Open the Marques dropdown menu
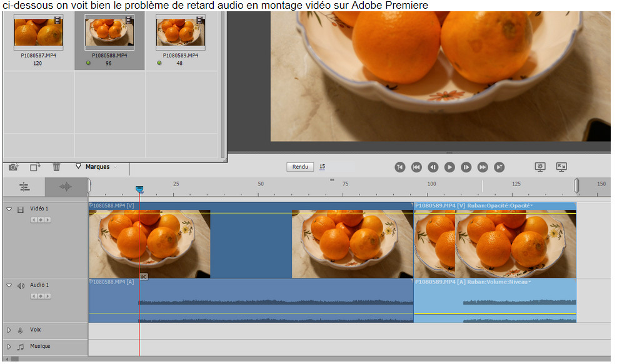617x364 pixels. [97, 167]
